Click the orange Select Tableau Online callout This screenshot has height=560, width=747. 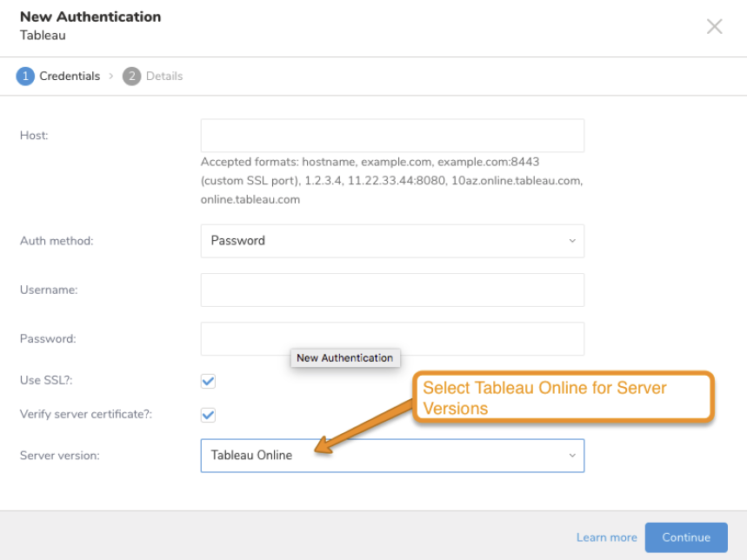point(563,397)
